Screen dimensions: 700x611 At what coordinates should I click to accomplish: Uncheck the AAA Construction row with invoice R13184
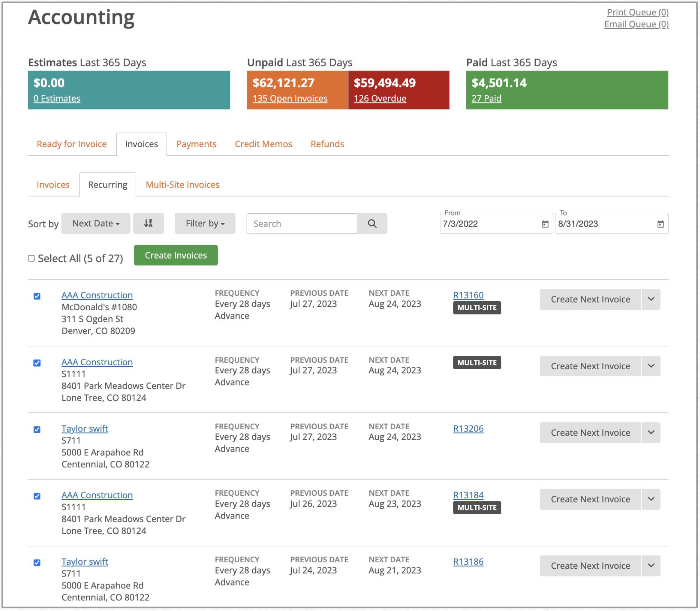point(37,496)
